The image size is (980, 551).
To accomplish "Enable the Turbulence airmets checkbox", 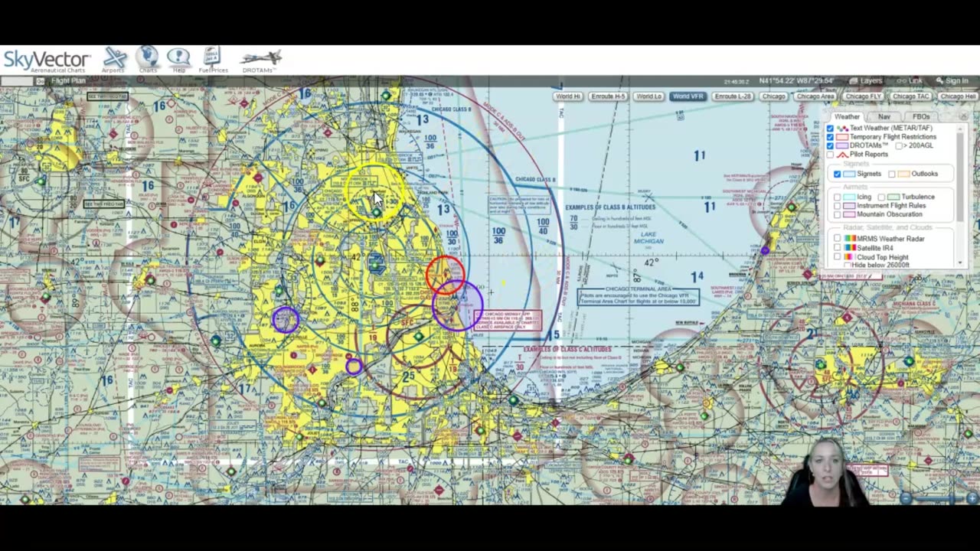I will [881, 197].
